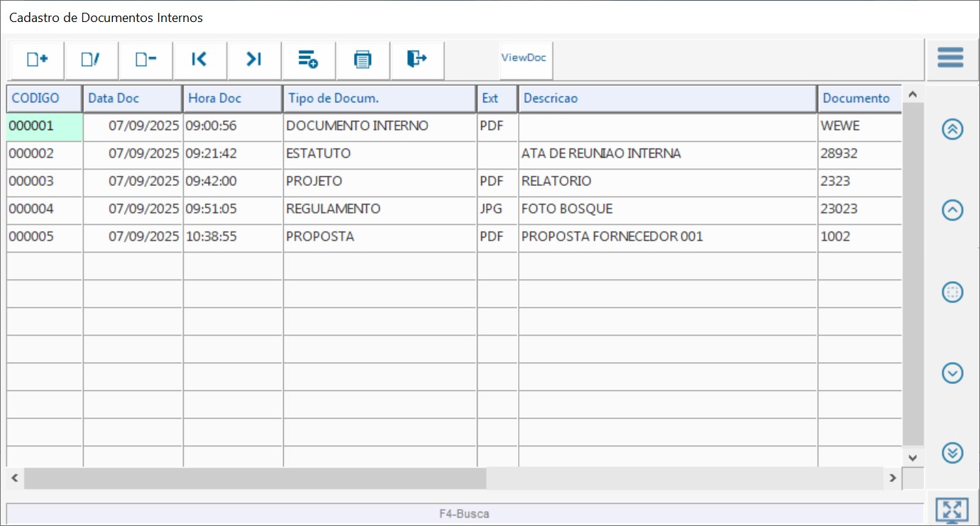Click the exit door icon

click(x=417, y=60)
